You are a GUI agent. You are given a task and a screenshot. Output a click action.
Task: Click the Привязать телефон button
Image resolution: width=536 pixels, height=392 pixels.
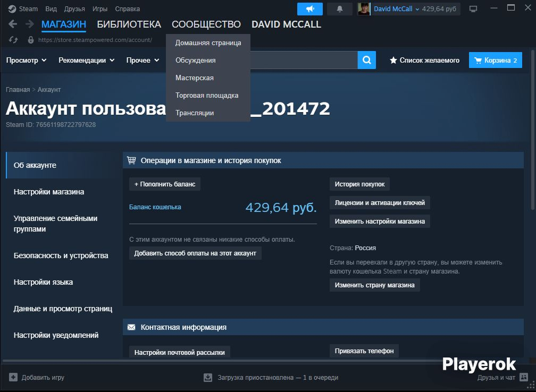(364, 351)
